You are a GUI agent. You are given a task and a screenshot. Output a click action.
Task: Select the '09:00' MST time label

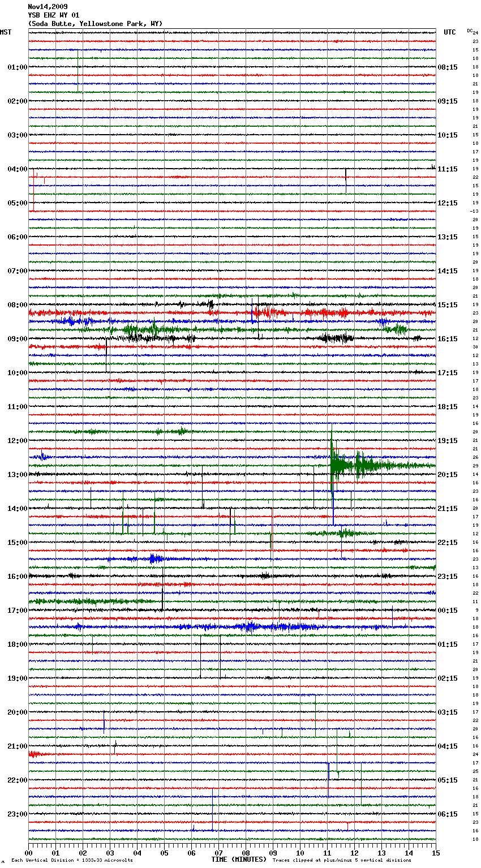18,339
